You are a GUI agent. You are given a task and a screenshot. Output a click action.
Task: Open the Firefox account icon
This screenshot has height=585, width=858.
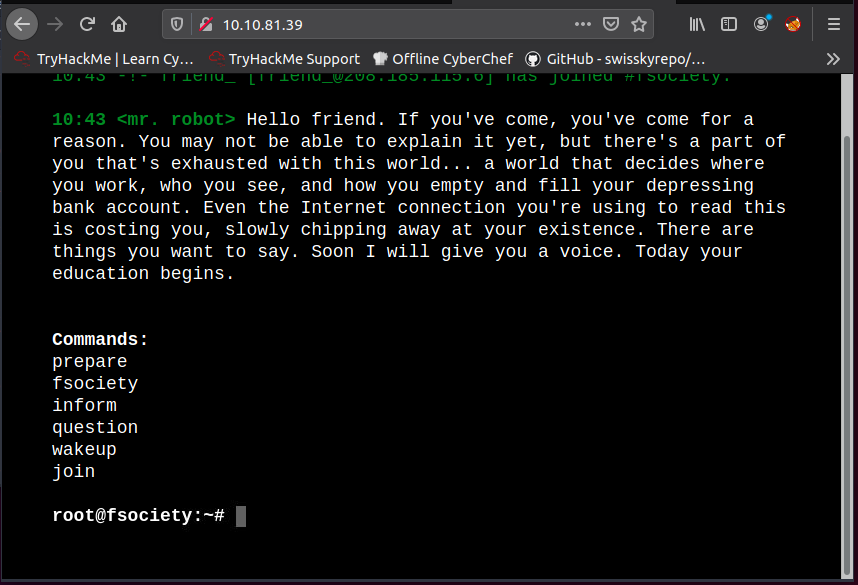tap(762, 24)
